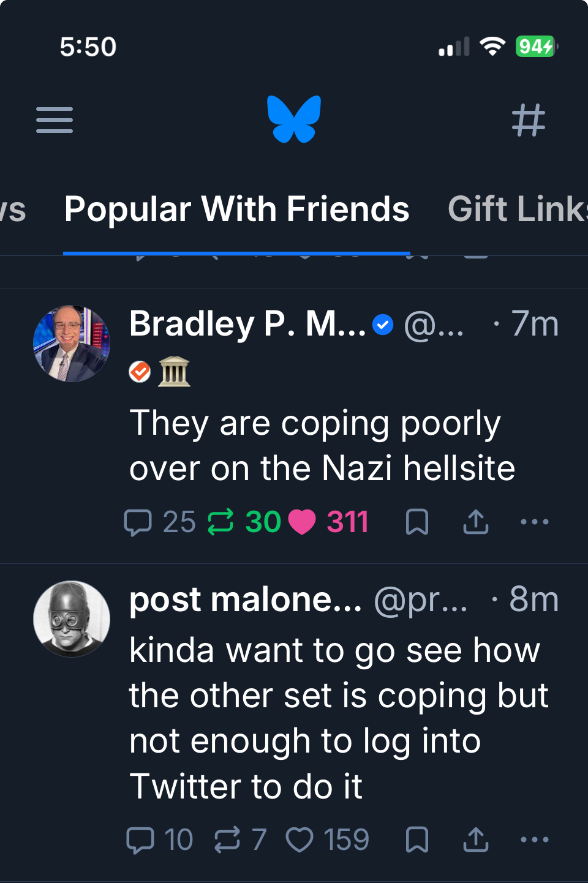Open the hamburger side menu
Viewport: 588px width, 883px height.
click(55, 119)
